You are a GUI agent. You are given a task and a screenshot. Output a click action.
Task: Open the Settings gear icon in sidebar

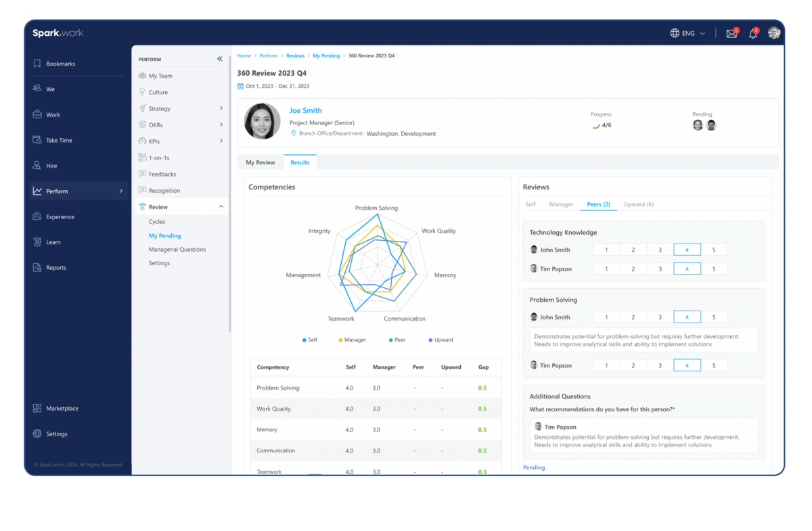pos(37,434)
